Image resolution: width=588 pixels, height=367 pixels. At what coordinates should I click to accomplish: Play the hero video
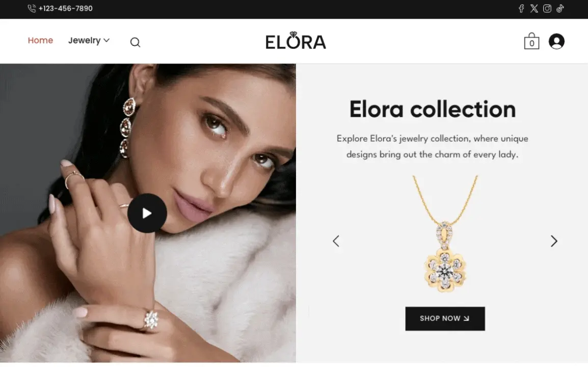coord(147,213)
